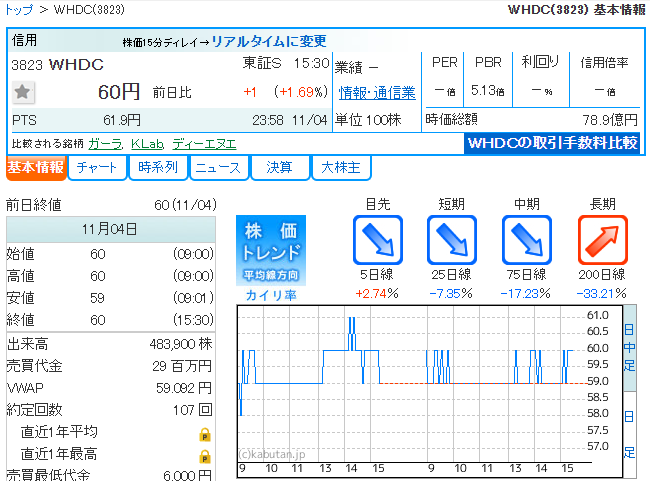
Task: Open the 情報・通信業 sector link
Action: click(x=377, y=92)
